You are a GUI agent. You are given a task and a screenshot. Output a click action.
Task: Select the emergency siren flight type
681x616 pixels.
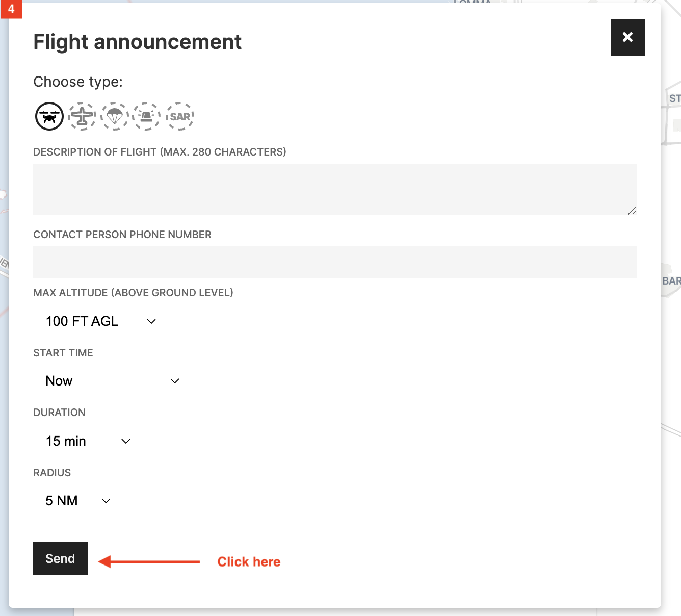click(147, 116)
